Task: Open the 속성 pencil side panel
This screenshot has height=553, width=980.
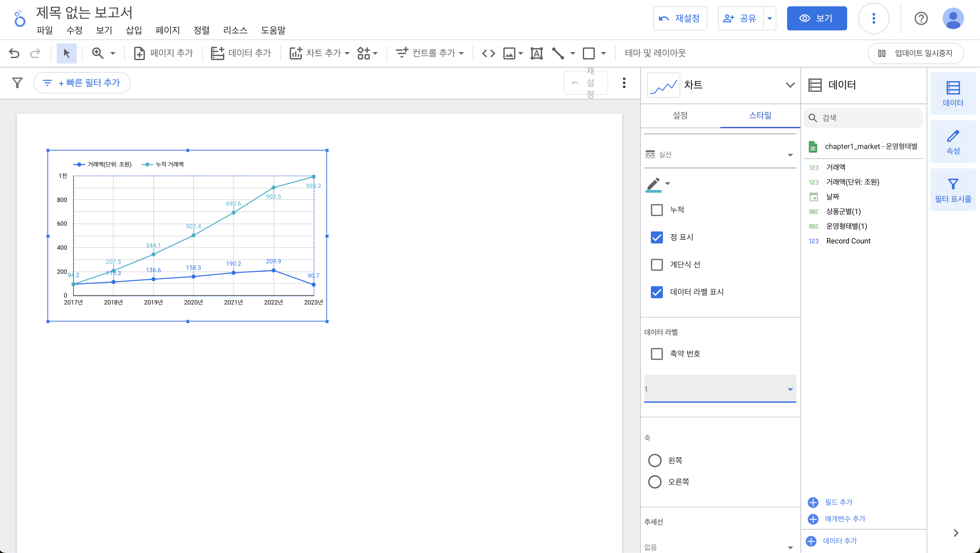Action: [x=953, y=142]
